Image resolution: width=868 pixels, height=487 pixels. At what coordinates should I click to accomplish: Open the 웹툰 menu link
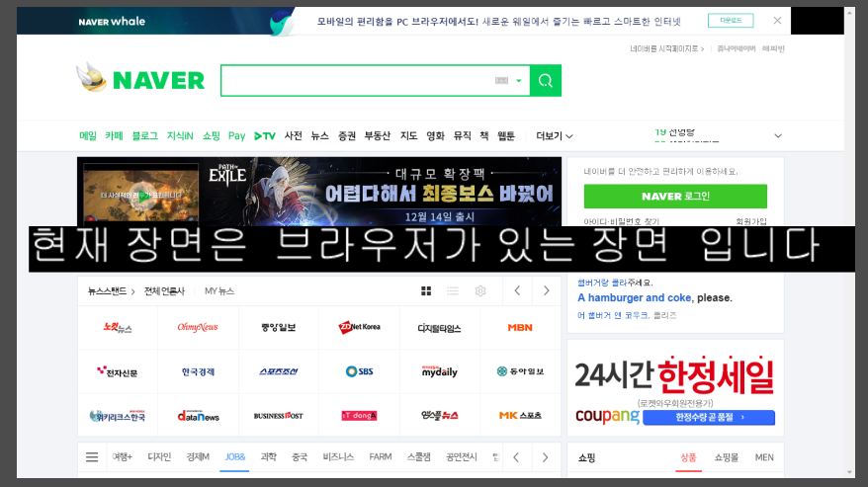[506, 135]
